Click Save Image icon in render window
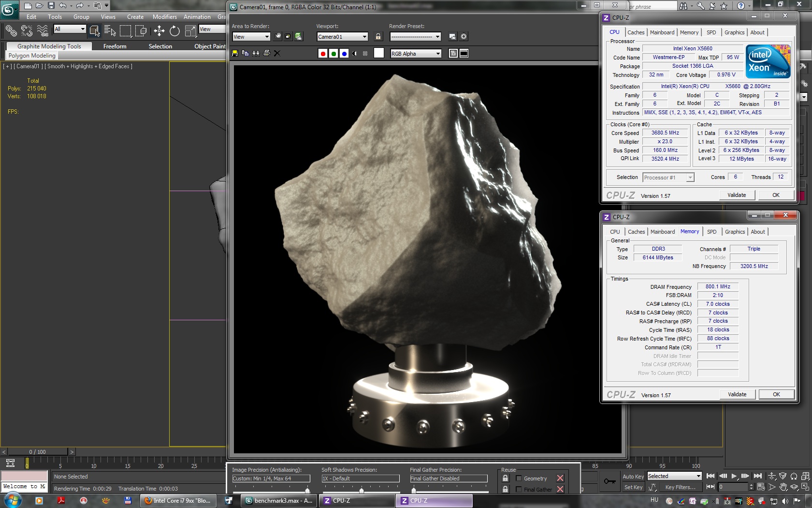Image resolution: width=812 pixels, height=508 pixels. [235, 53]
